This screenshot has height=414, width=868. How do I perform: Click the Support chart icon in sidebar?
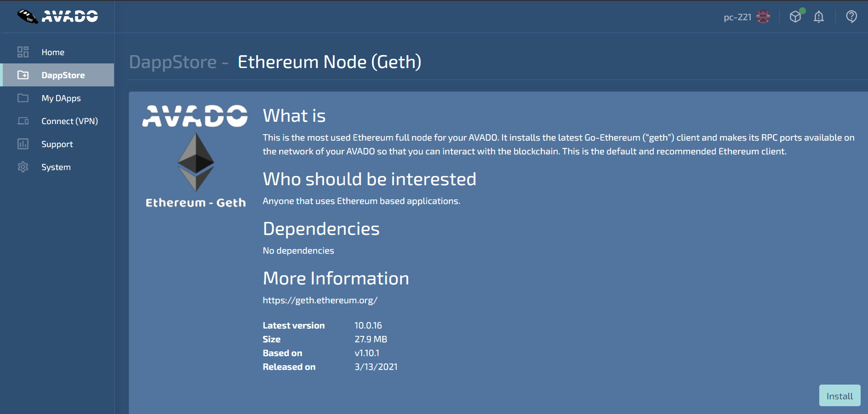click(23, 144)
